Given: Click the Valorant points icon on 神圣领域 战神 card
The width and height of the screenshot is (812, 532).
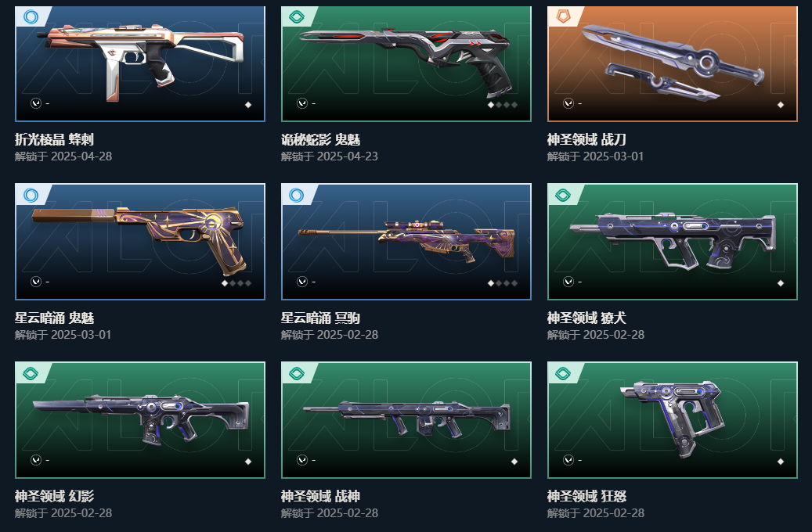Looking at the screenshot, I should (302, 460).
